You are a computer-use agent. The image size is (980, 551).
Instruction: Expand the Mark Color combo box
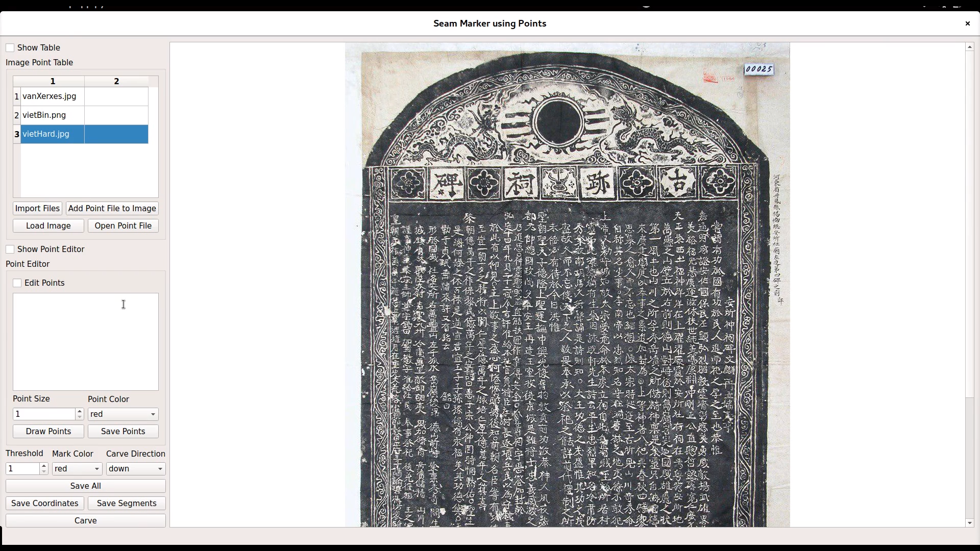77,469
